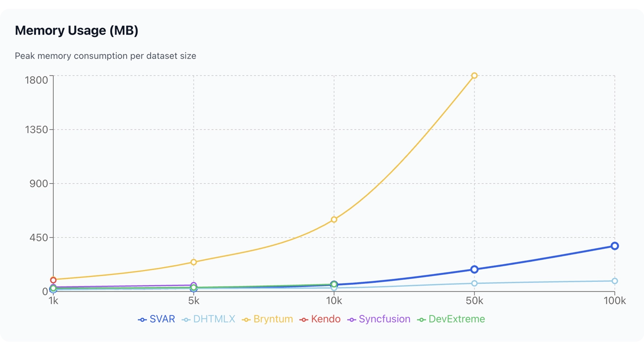The image size is (644, 351).
Task: Select the Memory Usage (MB) chart title
Action: [x=77, y=30]
